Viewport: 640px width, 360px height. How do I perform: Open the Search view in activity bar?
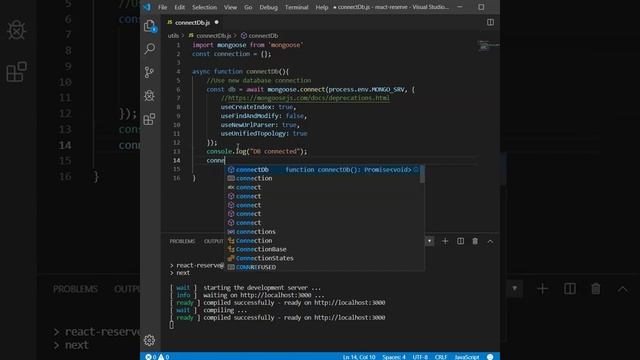[150, 49]
